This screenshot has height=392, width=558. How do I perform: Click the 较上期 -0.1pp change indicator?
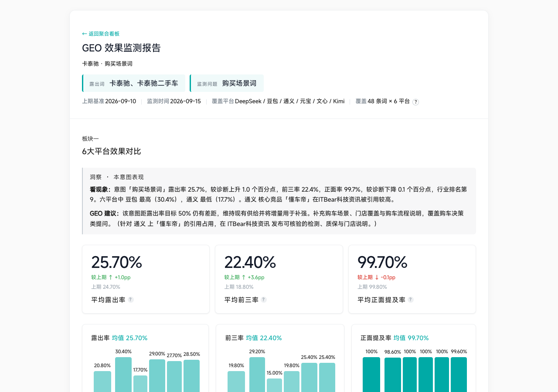(377, 277)
